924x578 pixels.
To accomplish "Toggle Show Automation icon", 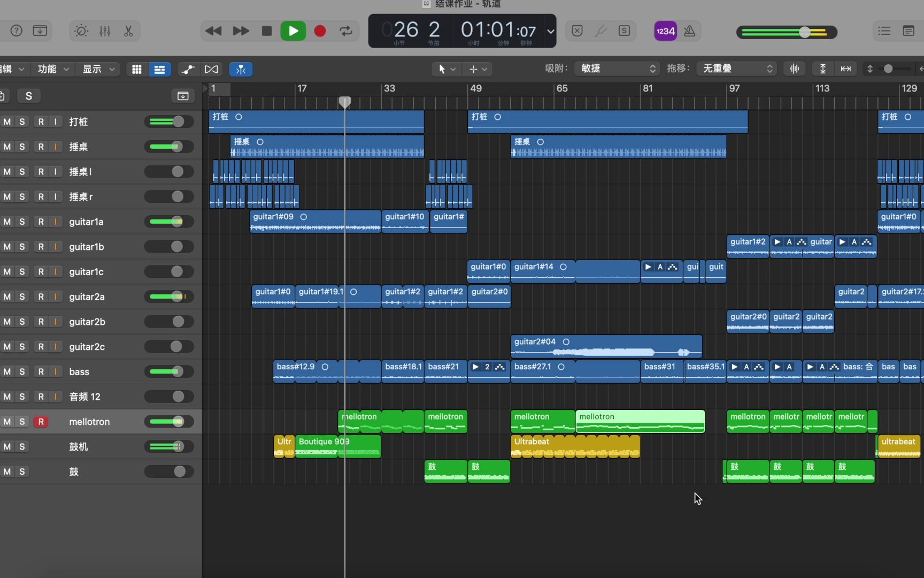I will tap(188, 70).
